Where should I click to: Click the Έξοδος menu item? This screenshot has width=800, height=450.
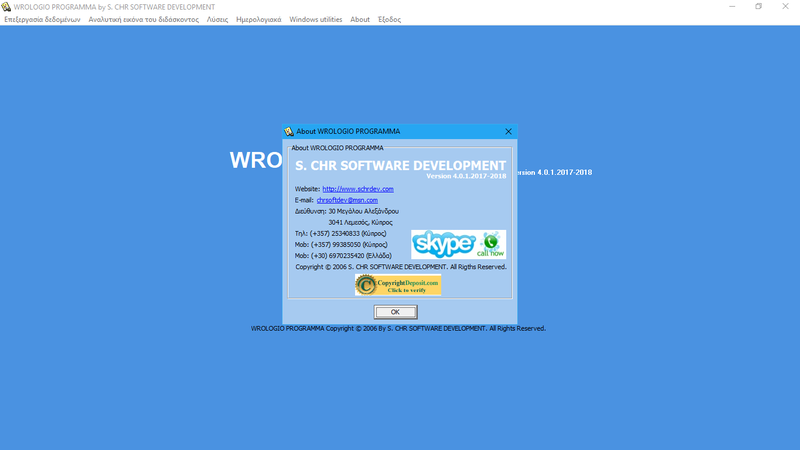click(x=389, y=19)
